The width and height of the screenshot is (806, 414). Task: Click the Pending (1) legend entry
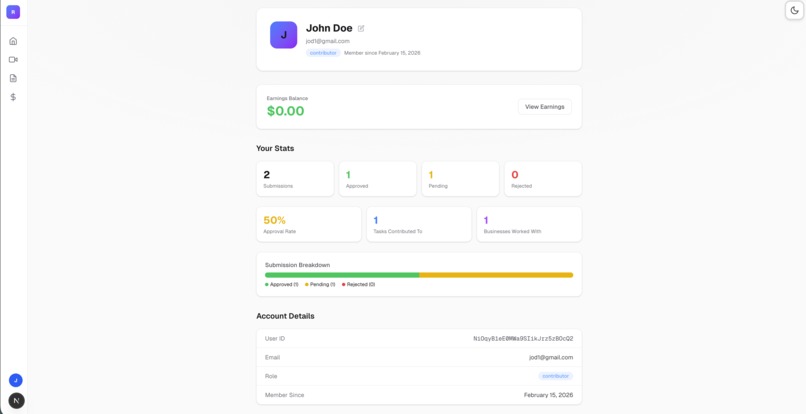[x=320, y=284]
